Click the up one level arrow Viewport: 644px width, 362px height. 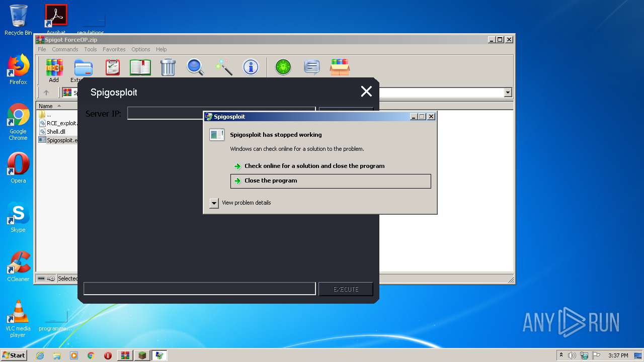tap(46, 93)
